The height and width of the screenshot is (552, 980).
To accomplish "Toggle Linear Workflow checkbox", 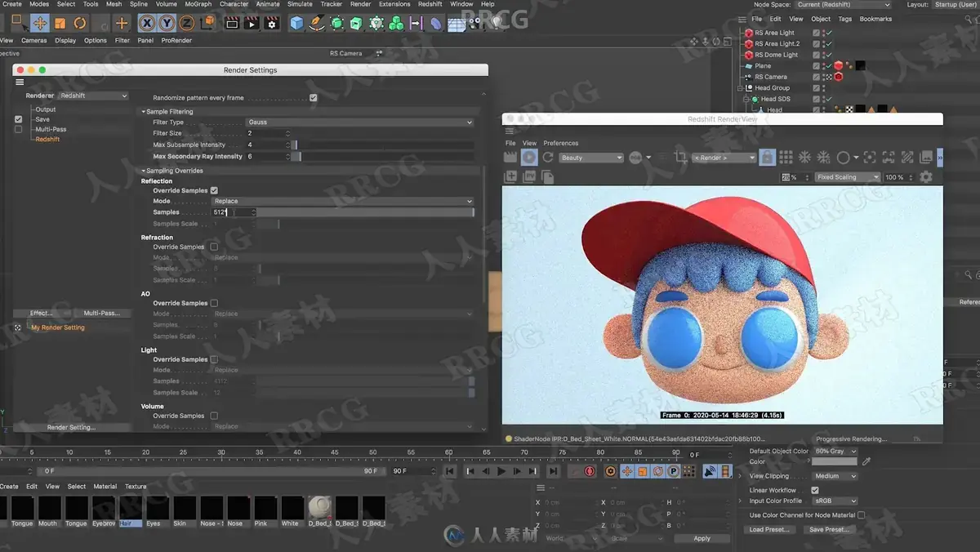I will coord(814,490).
